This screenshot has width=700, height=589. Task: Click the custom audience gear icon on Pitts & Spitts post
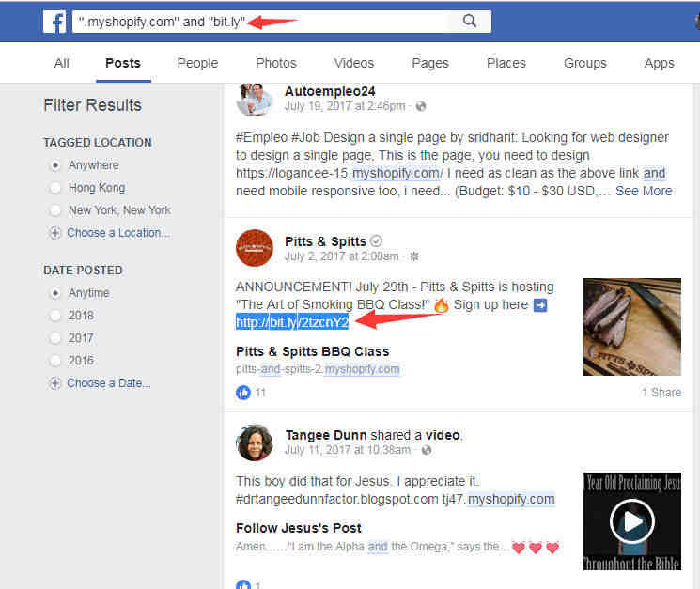(x=414, y=256)
